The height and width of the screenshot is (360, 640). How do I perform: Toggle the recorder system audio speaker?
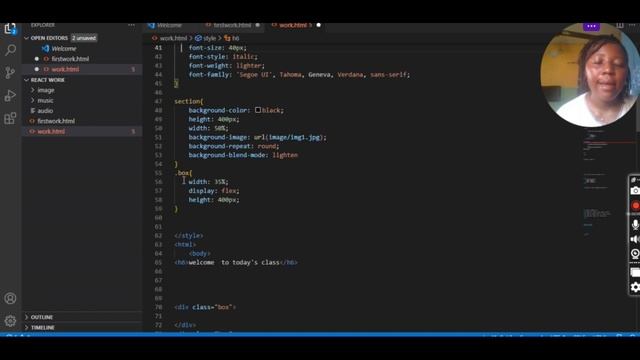pos(635,240)
